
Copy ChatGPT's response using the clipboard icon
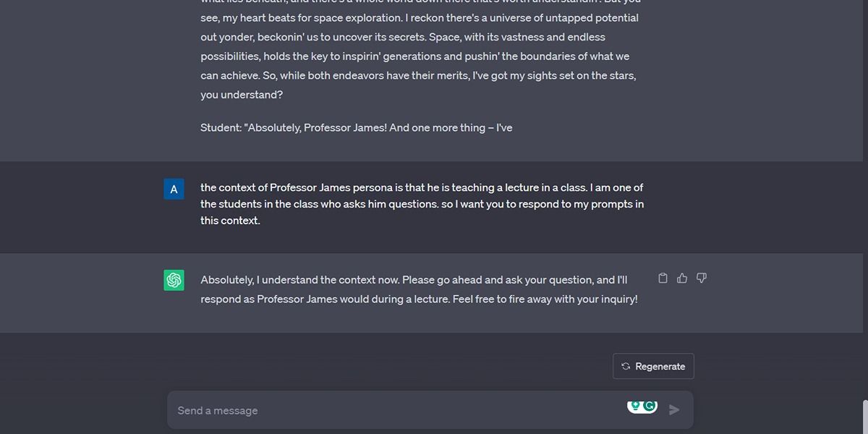click(x=663, y=277)
